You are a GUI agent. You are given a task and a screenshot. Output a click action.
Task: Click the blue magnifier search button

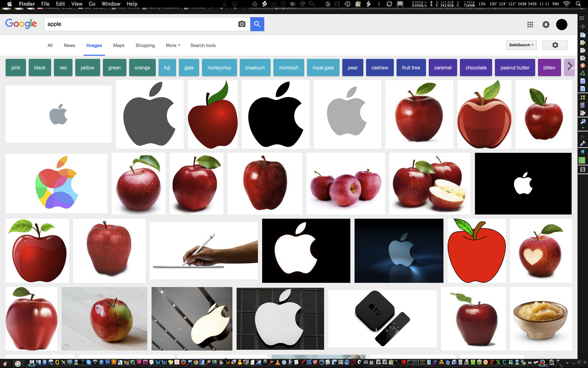click(257, 24)
